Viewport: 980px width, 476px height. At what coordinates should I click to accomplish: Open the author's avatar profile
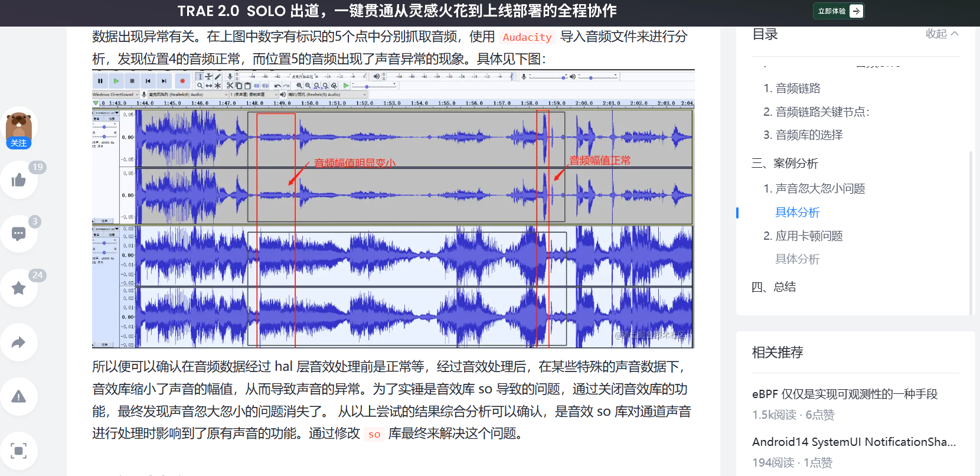[19, 125]
